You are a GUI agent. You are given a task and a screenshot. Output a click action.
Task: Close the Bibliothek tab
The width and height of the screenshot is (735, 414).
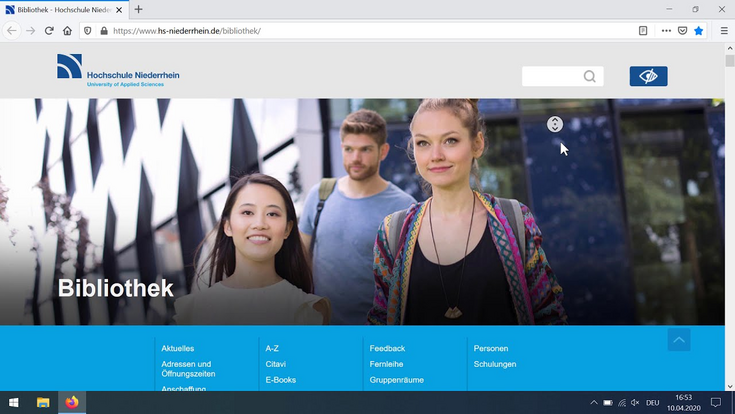122,9
